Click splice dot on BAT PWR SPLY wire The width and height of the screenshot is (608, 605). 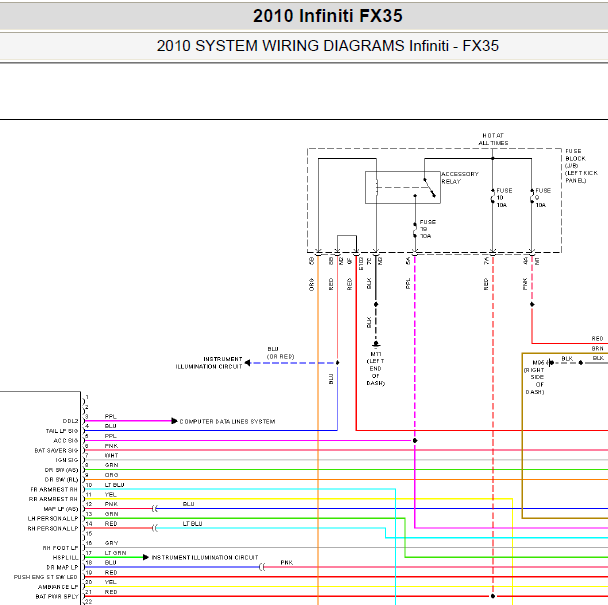click(x=493, y=596)
